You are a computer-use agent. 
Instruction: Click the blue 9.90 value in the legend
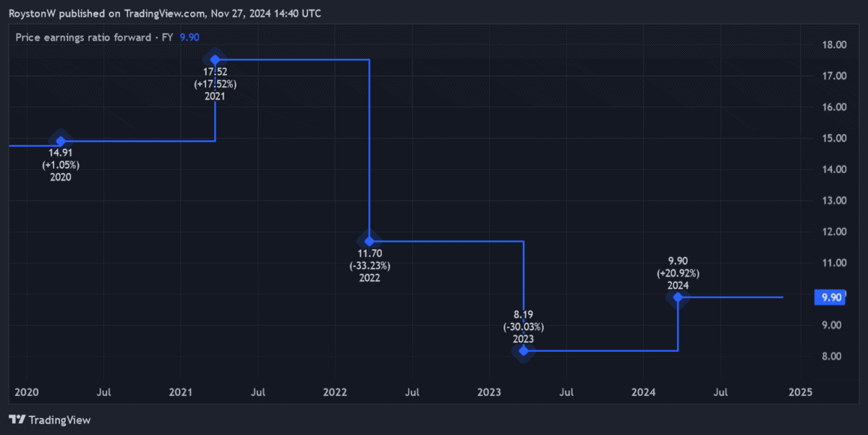point(190,37)
